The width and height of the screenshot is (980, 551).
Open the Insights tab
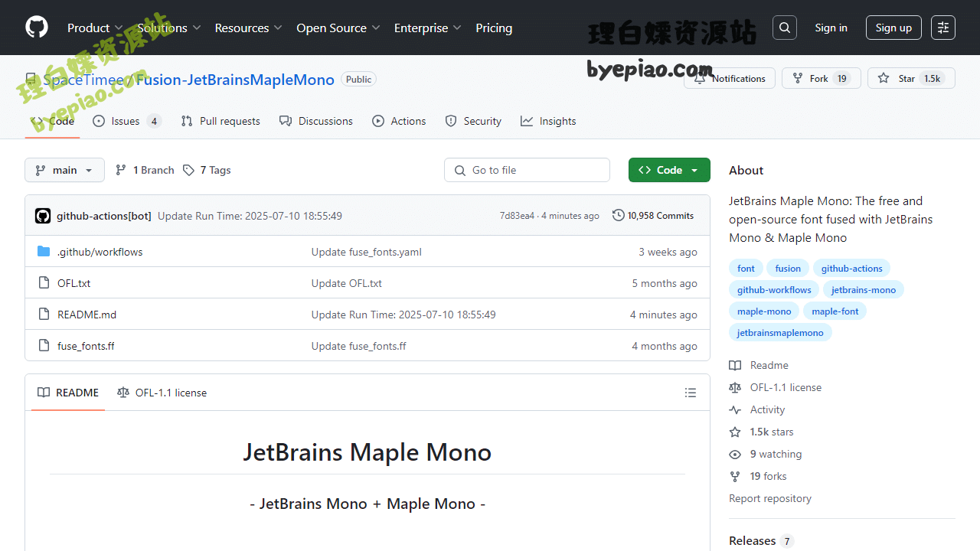(x=548, y=121)
